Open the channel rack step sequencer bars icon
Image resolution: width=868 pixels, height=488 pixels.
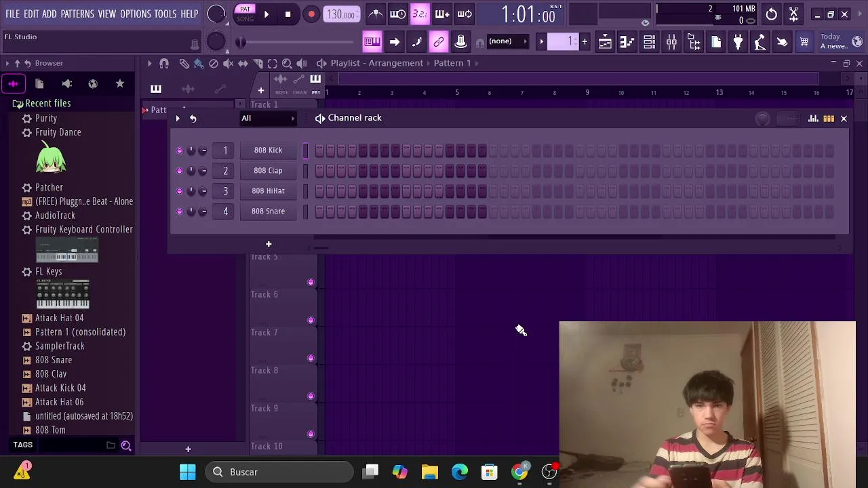(x=829, y=119)
